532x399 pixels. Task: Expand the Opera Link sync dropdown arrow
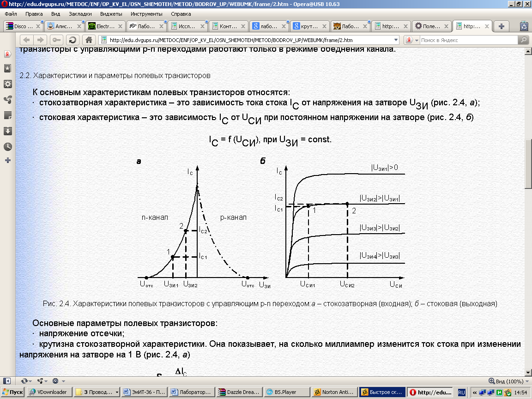pos(30,381)
